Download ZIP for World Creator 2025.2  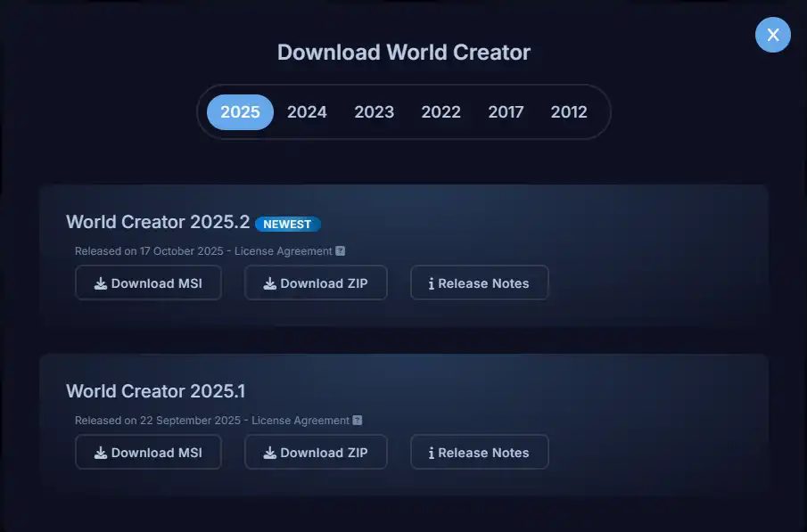pos(316,283)
